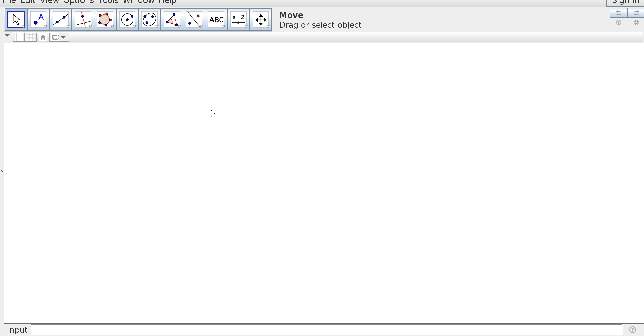Select the Angle tool
The width and height of the screenshot is (644, 336).
[x=172, y=20]
